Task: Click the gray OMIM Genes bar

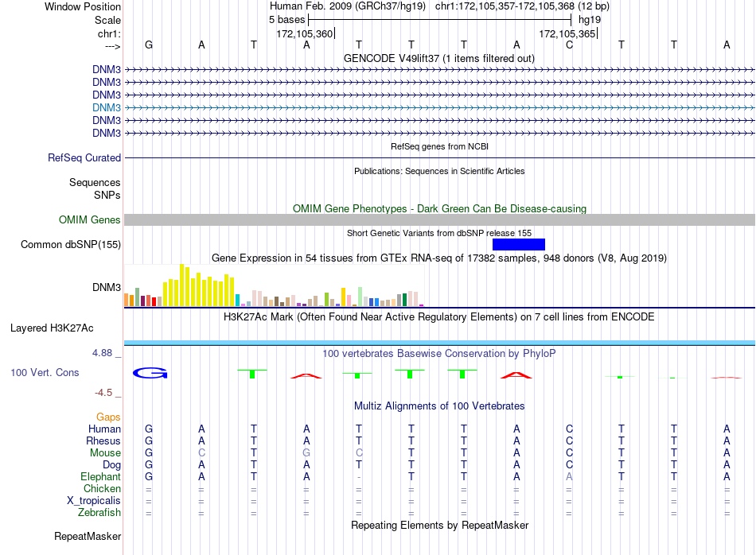Action: (x=439, y=219)
